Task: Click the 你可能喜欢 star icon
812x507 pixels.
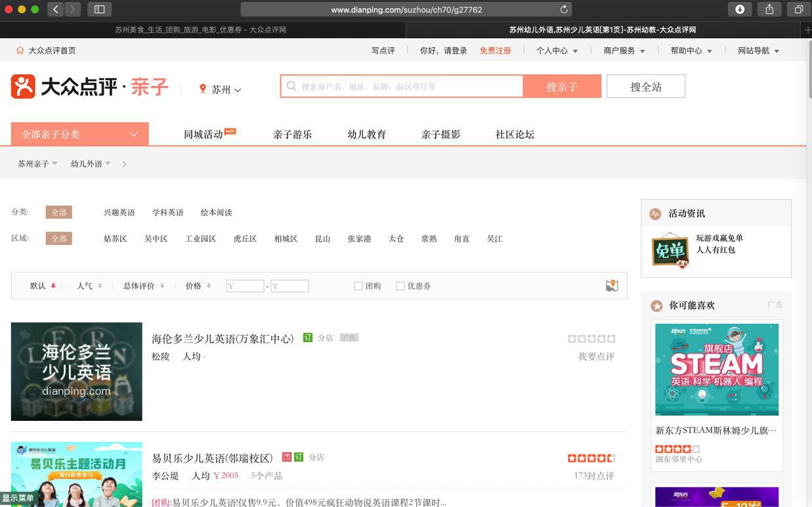Action: (656, 305)
